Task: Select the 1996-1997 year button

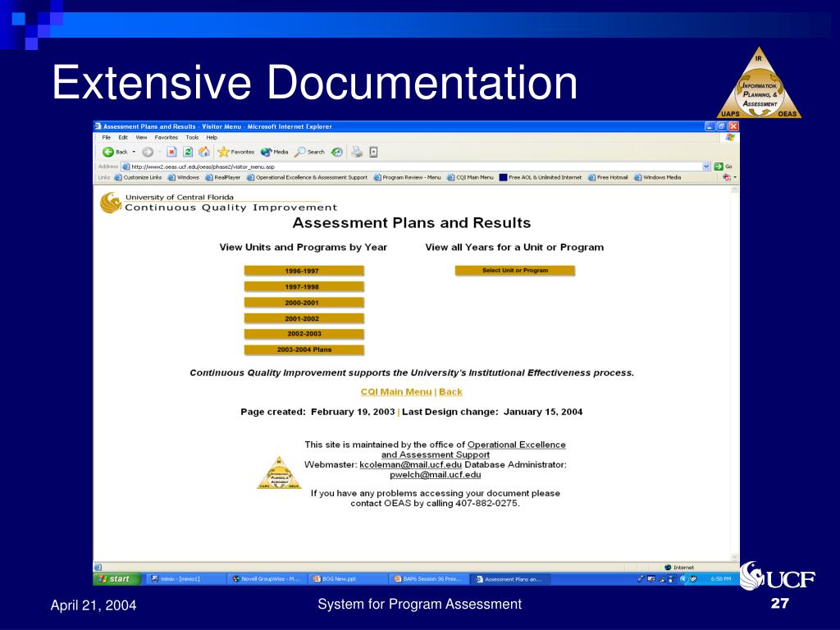Action: tap(304, 271)
